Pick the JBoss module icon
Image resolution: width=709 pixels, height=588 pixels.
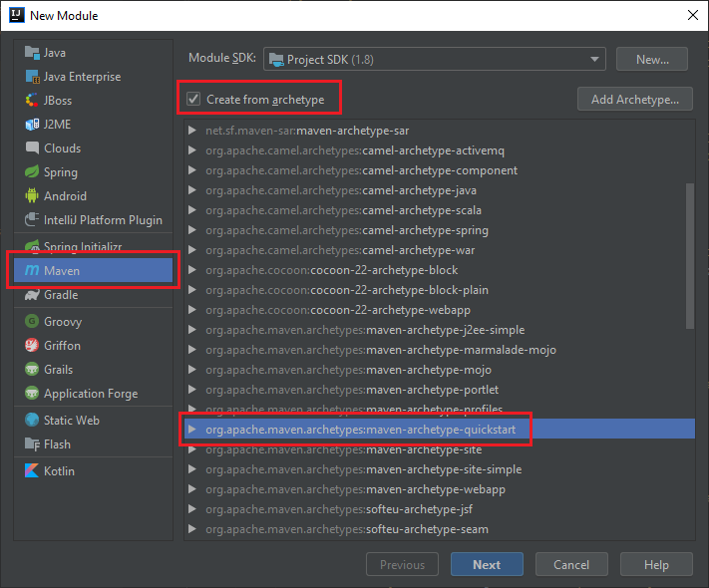tap(32, 101)
